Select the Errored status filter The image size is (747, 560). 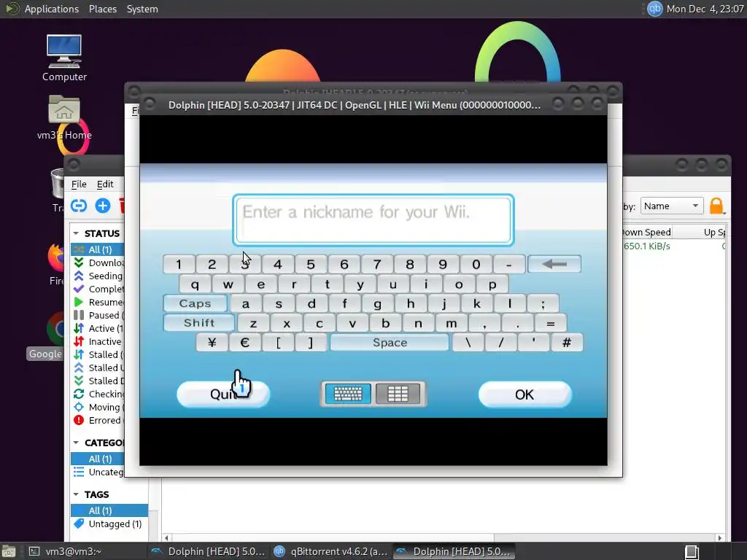click(x=98, y=421)
